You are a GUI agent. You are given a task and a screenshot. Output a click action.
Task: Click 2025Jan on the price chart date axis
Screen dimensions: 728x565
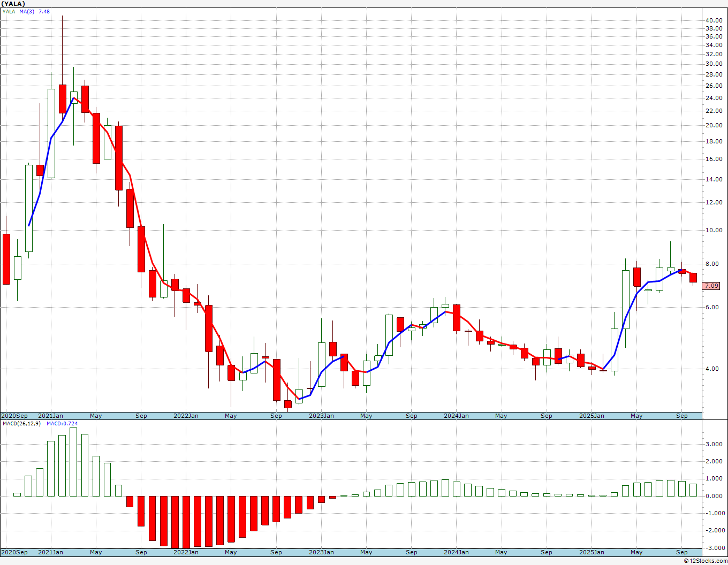[591, 416]
